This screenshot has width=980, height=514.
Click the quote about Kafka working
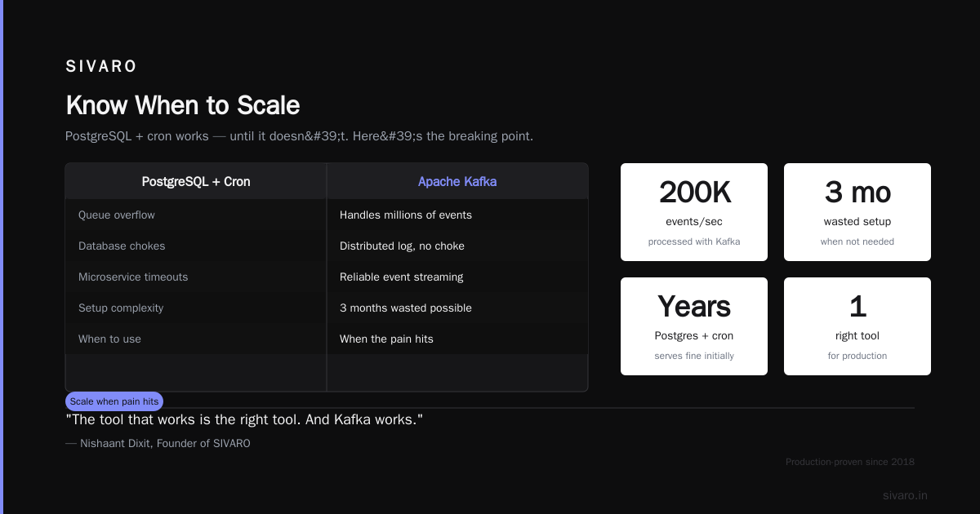pyautogui.click(x=244, y=420)
